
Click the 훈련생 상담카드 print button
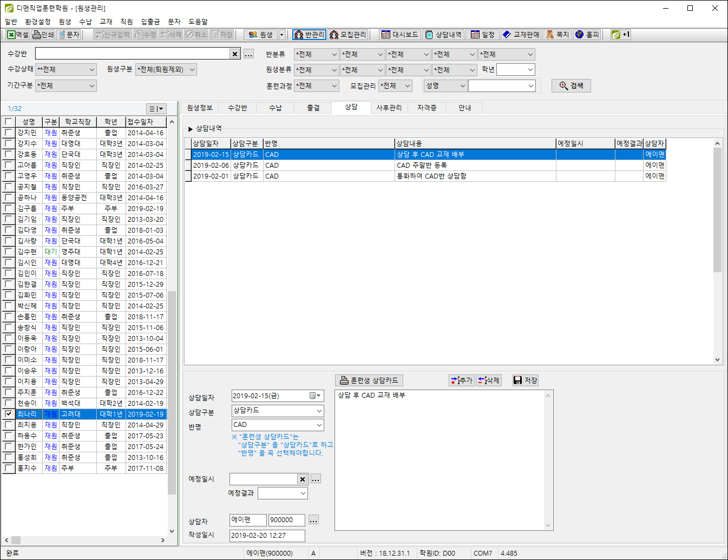pos(369,380)
